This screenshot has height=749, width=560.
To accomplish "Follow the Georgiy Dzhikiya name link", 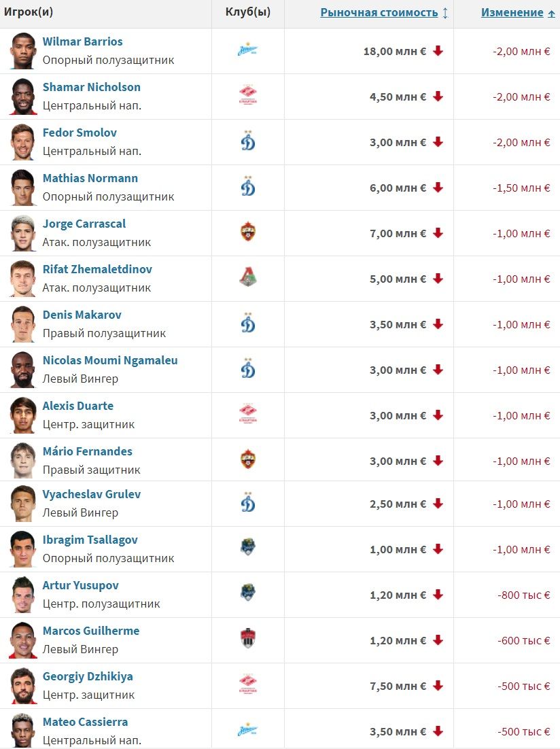I will point(88,676).
